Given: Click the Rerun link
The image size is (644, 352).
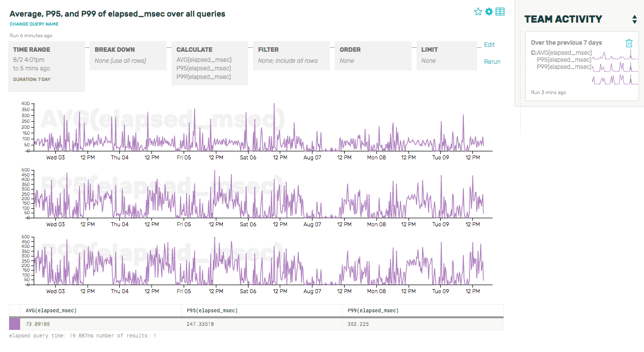Looking at the screenshot, I should tap(492, 61).
